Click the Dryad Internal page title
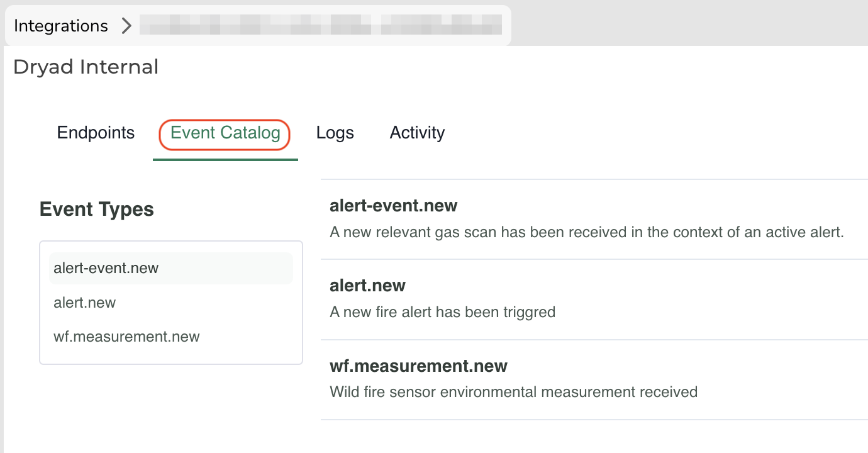This screenshot has height=453, width=868. [86, 67]
